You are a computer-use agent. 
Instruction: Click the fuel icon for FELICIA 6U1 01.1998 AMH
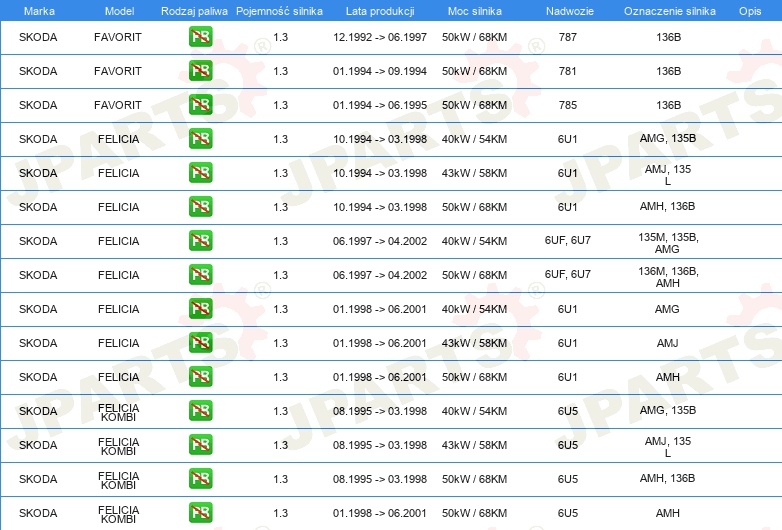click(200, 376)
